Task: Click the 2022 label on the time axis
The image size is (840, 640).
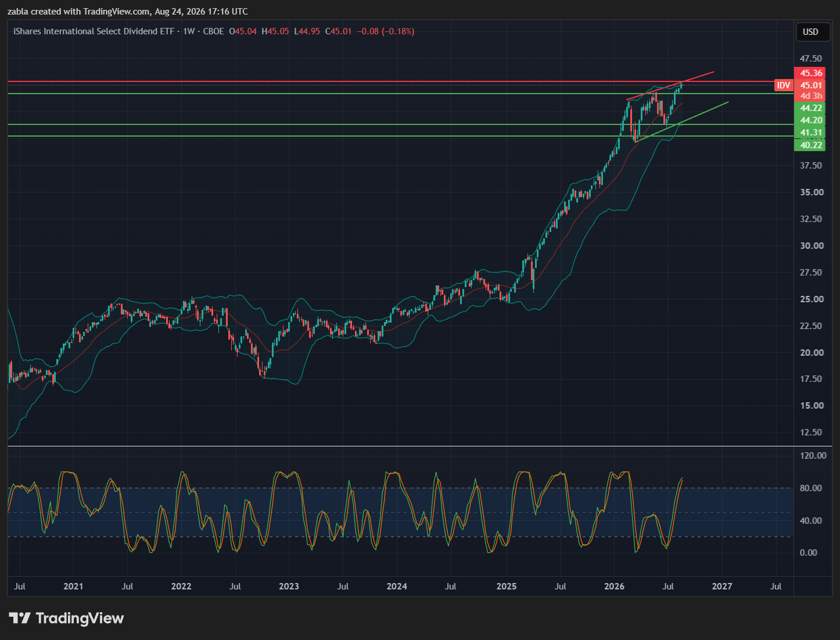Action: 181,587
